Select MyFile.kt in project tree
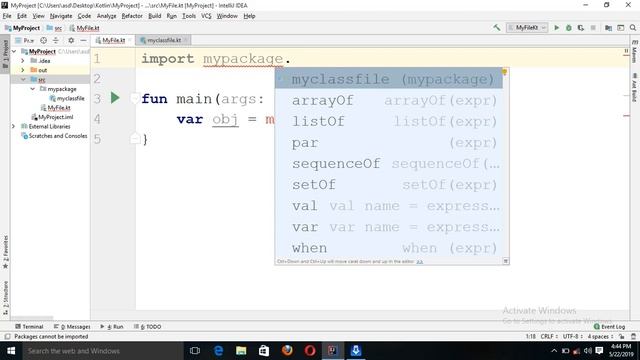This screenshot has height=360, width=640. (56, 108)
